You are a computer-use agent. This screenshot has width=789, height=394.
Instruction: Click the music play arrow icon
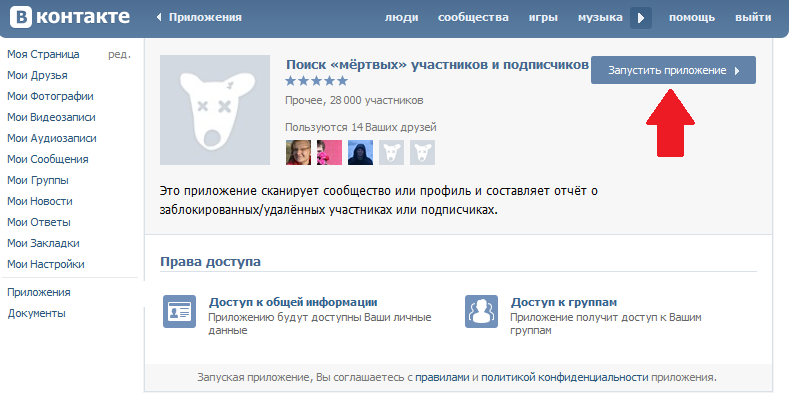[641, 18]
